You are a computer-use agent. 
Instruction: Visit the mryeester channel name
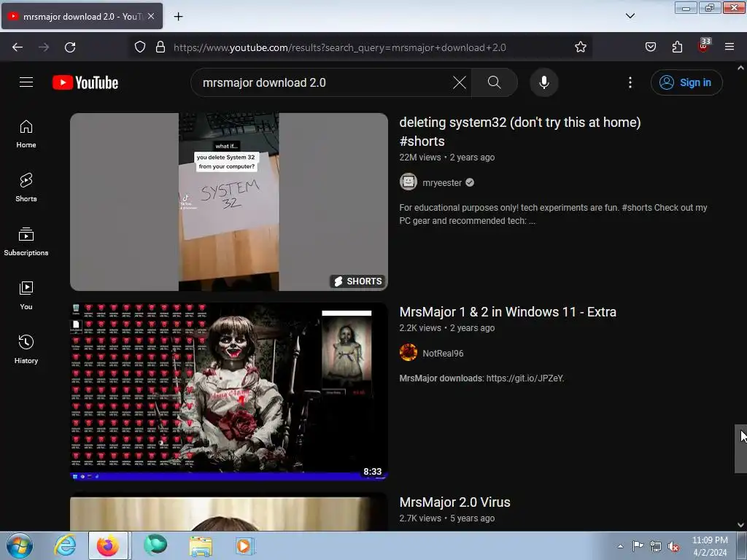[441, 183]
